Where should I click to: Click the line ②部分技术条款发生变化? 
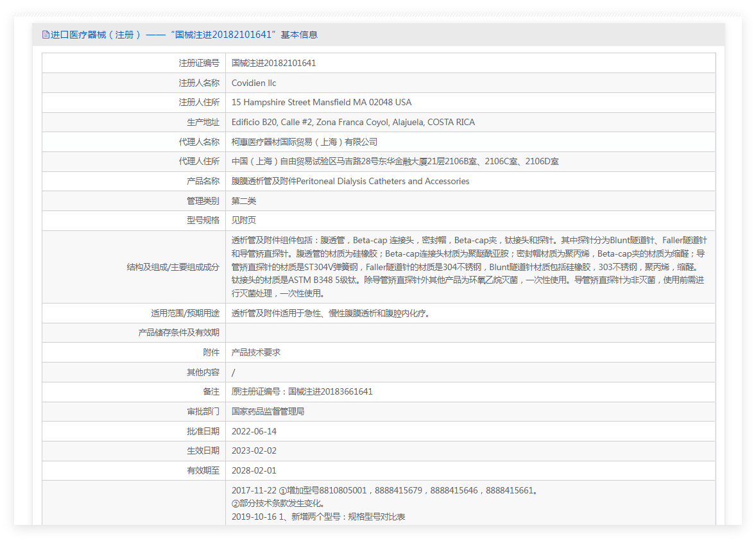(x=278, y=503)
